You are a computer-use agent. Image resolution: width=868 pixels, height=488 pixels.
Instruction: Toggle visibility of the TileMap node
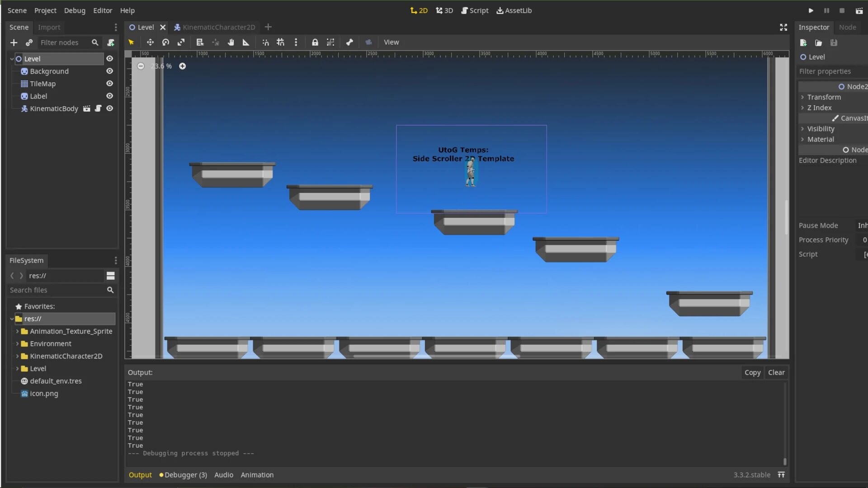(x=109, y=84)
